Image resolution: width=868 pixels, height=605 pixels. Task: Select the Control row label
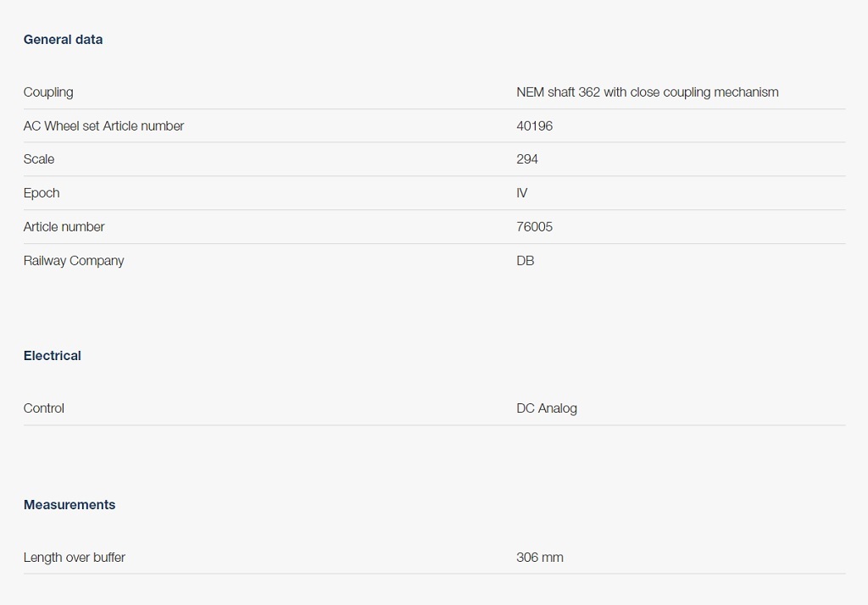point(44,408)
